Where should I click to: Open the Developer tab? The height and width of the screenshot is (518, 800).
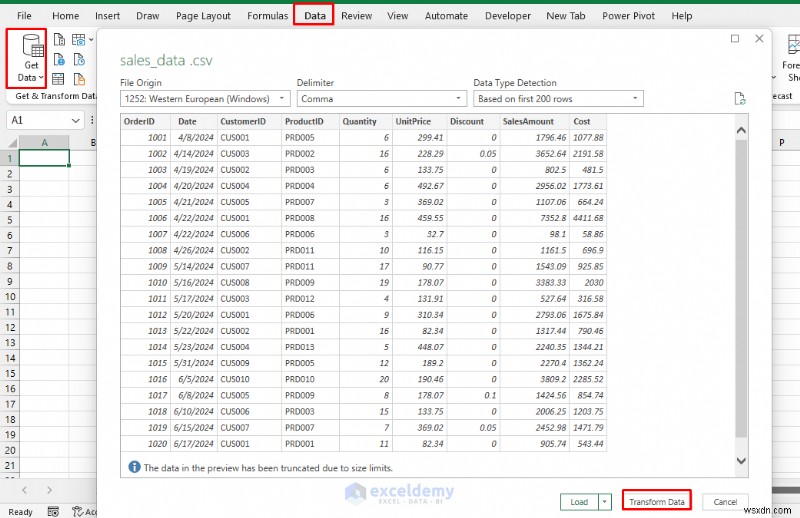[508, 16]
